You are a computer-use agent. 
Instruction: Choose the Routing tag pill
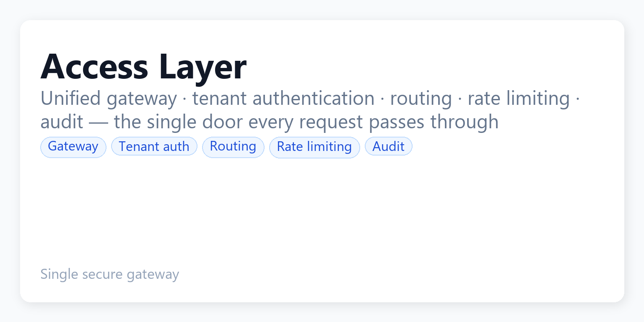tap(233, 147)
